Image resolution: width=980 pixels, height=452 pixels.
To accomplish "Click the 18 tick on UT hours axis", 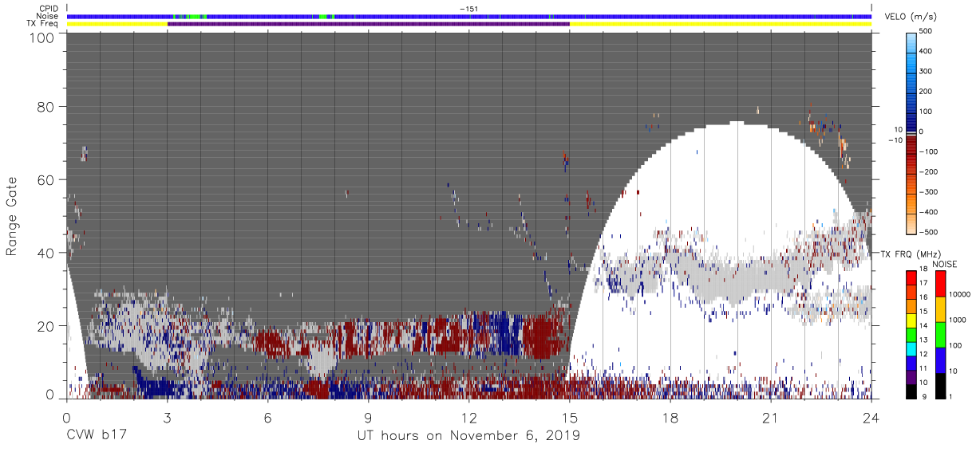I will click(x=670, y=418).
